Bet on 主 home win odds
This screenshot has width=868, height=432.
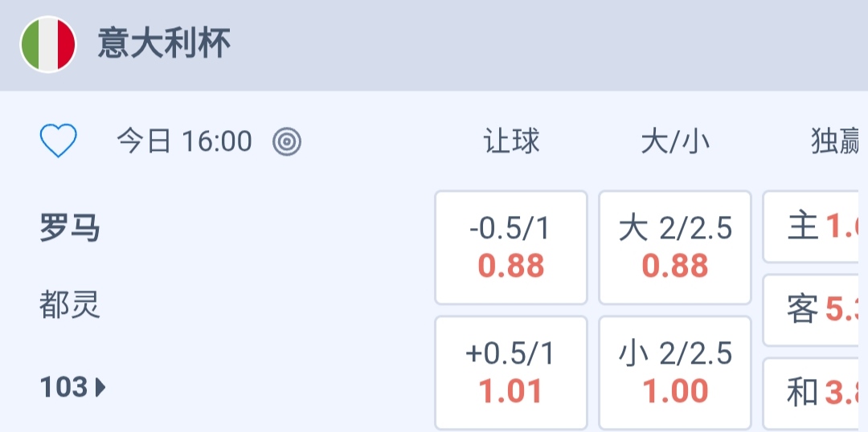point(815,227)
